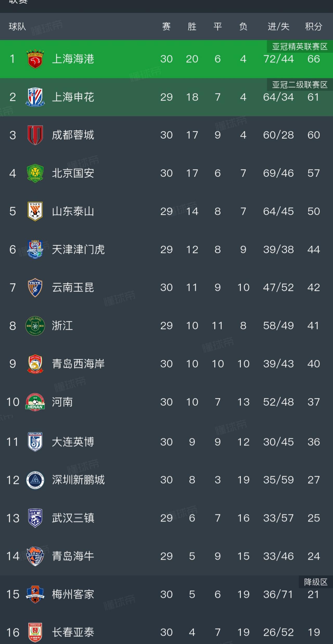This screenshot has height=644, width=333.
Task: Open the team name 武汉三镇
Action: [73, 518]
